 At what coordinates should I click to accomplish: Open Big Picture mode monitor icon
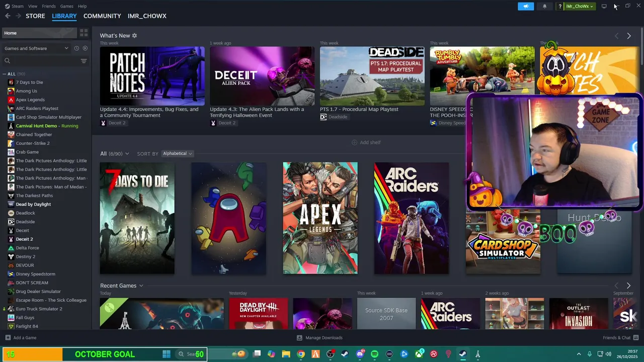(x=604, y=6)
